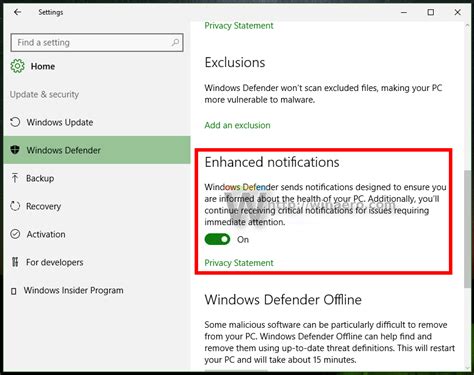Image resolution: width=474 pixels, height=375 pixels.
Task: Click the Windows Defender shield icon
Action: pyautogui.click(x=15, y=150)
